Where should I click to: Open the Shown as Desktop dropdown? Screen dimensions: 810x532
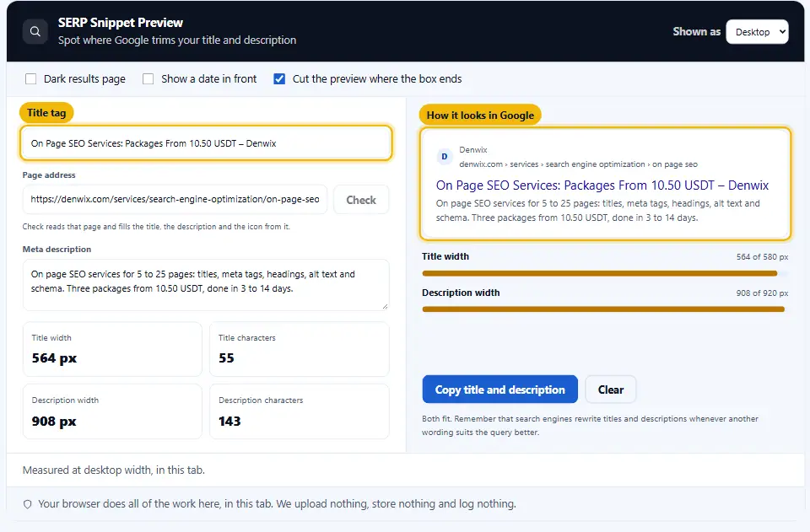click(757, 32)
